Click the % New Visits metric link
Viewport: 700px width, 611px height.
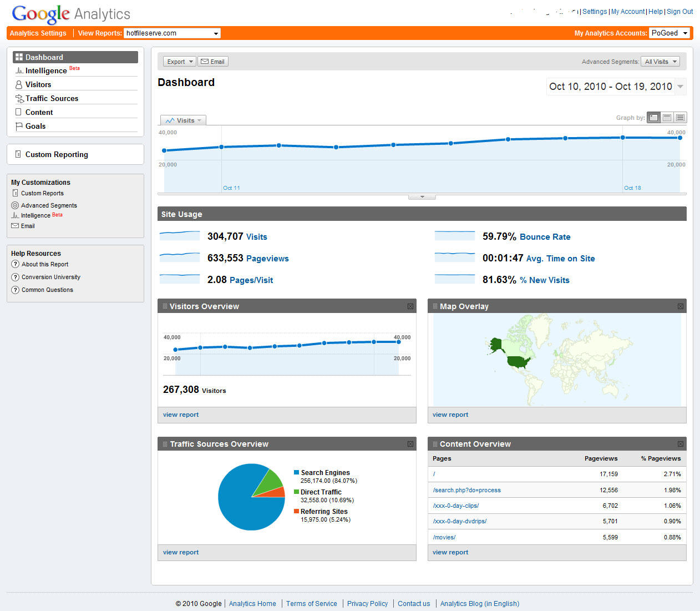pyautogui.click(x=545, y=280)
